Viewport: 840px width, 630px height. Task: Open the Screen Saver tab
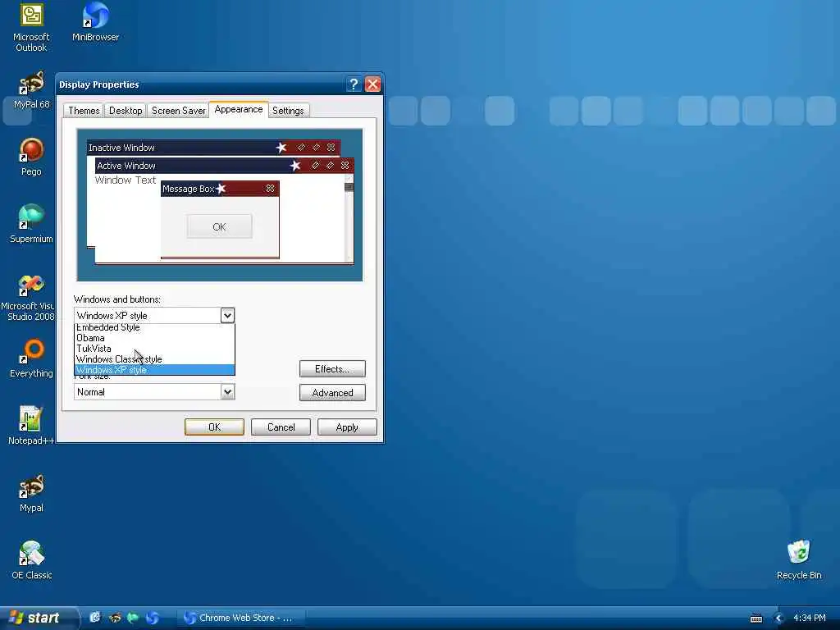[x=178, y=111]
